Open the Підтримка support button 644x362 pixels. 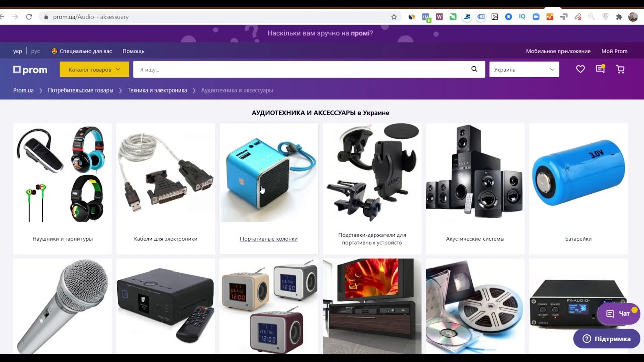[606, 339]
